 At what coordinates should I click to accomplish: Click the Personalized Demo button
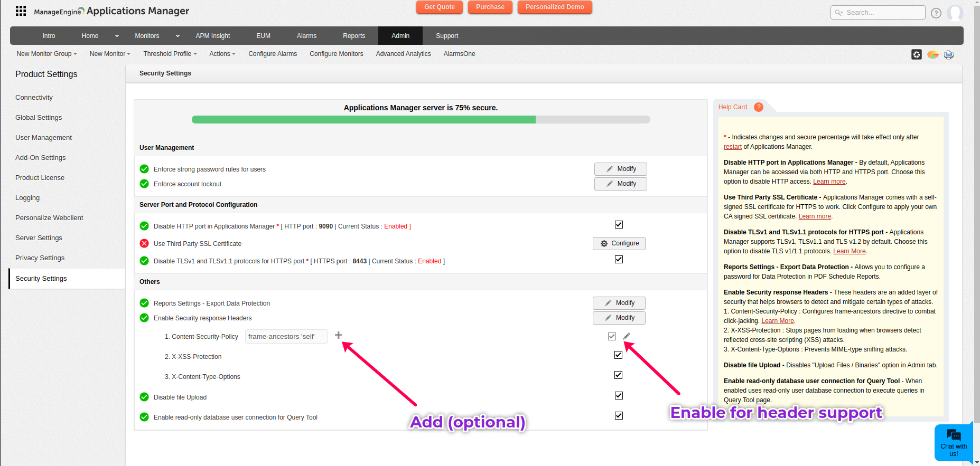click(555, 7)
